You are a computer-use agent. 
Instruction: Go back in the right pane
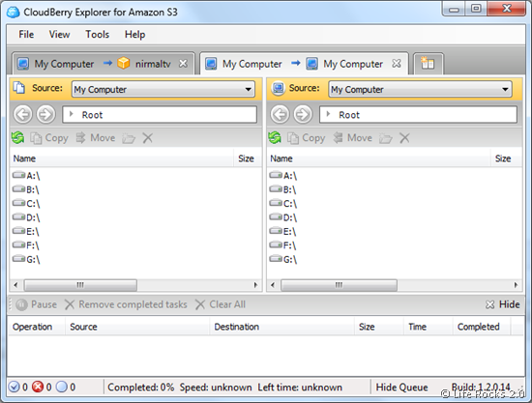(280, 114)
